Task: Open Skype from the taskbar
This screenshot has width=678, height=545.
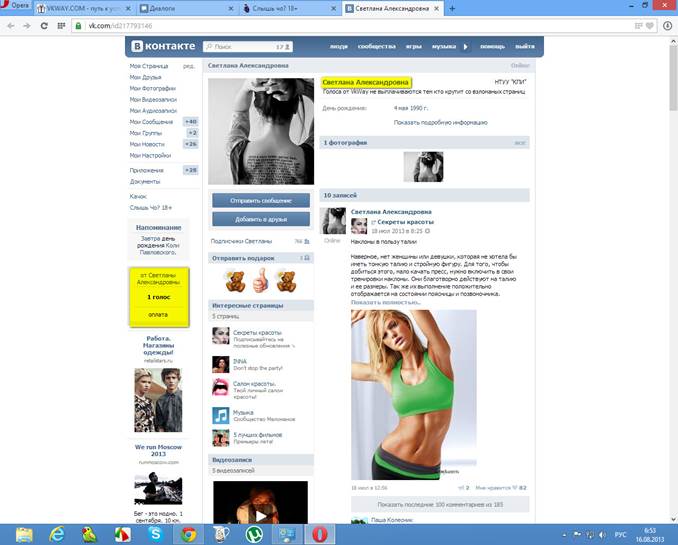Action: coord(155,535)
